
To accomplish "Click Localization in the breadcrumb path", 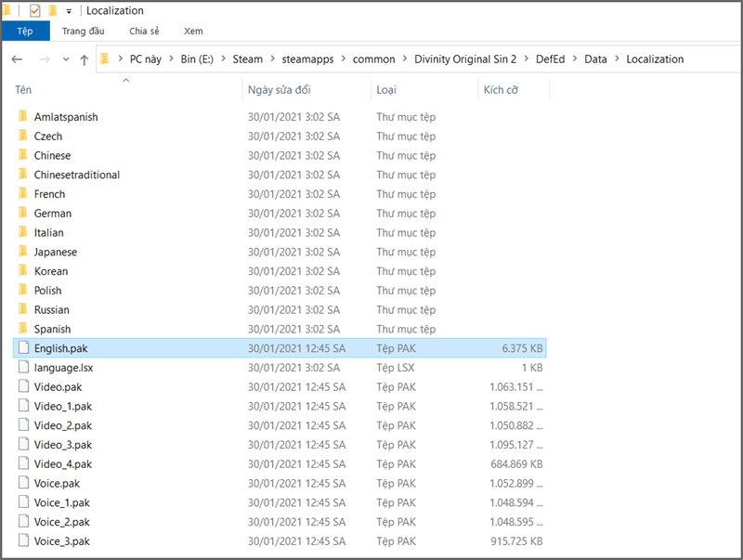I will [x=655, y=59].
